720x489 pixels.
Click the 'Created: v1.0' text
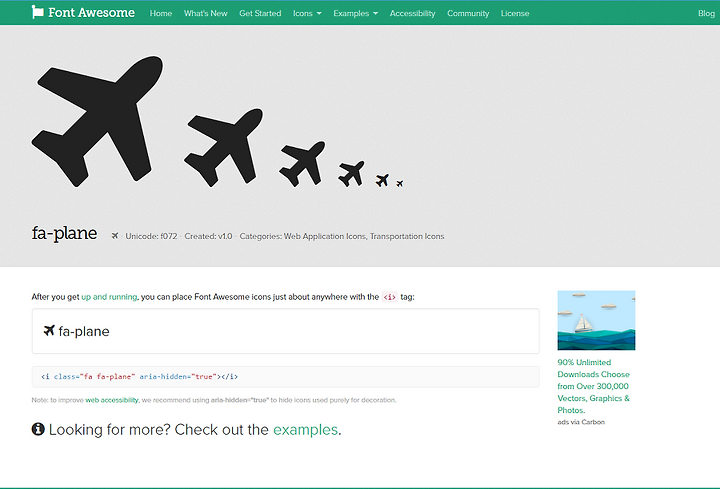point(208,236)
